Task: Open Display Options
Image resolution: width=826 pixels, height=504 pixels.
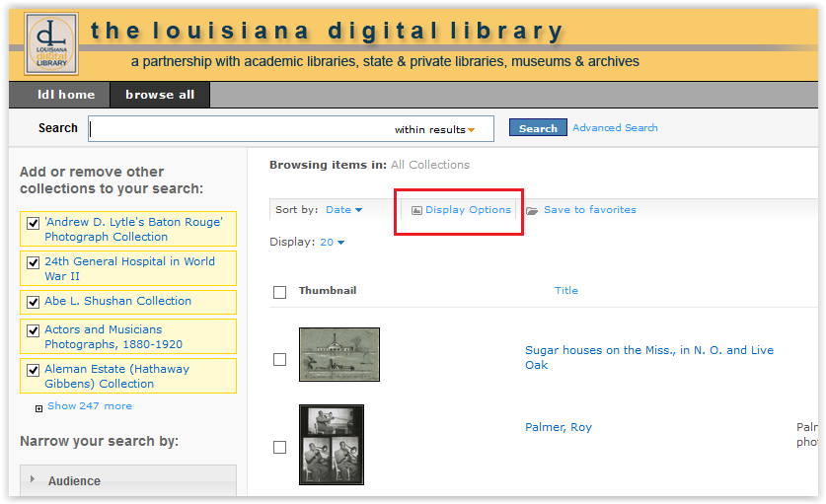Action: 469,210
